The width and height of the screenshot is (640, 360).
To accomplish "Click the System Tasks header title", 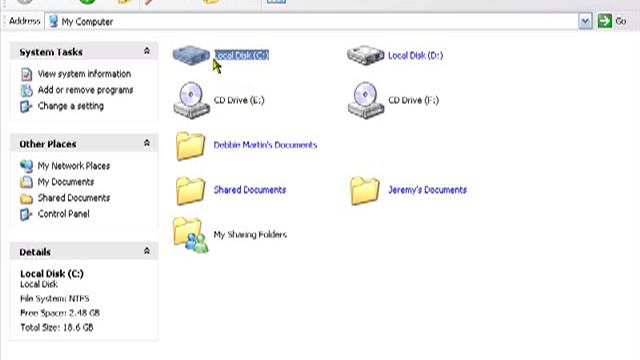I will pos(51,52).
